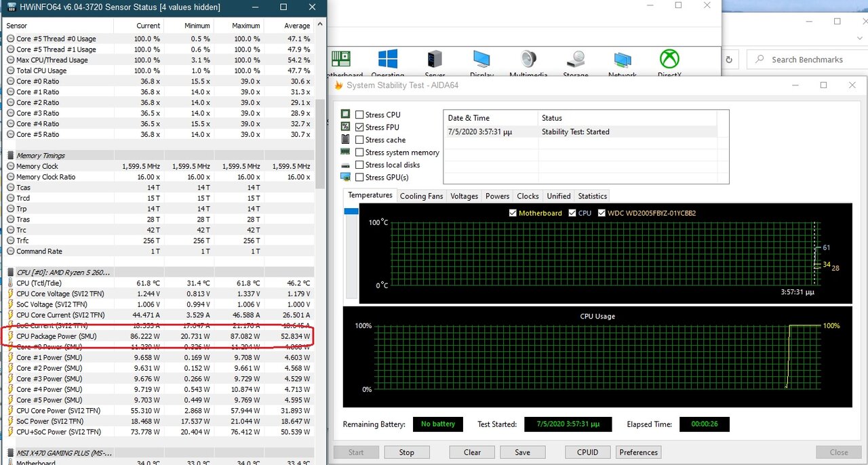Viewport: 868px width, 465px height.
Task: Select the Command Rate row
Action: point(159,251)
